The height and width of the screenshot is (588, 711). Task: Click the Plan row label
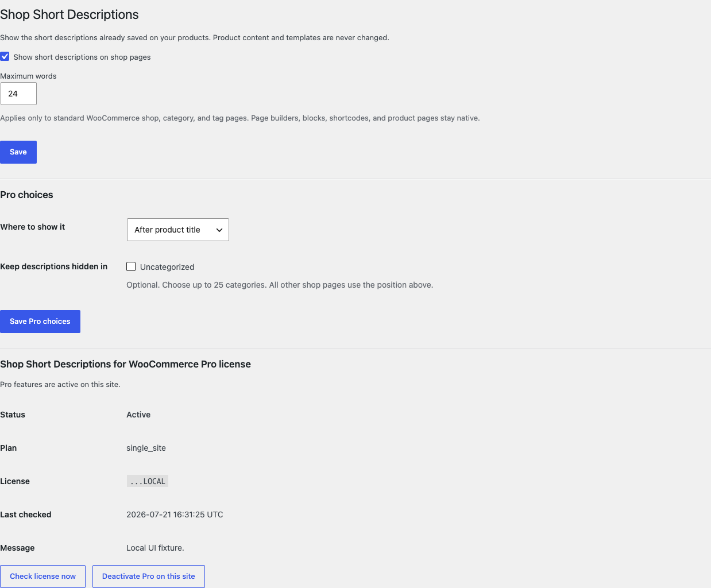pos(9,448)
